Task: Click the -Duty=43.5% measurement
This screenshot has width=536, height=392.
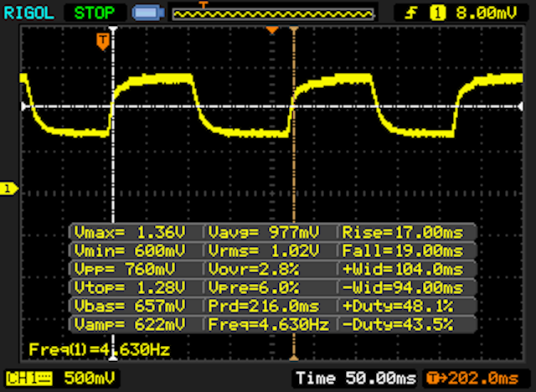Action: 398,324
